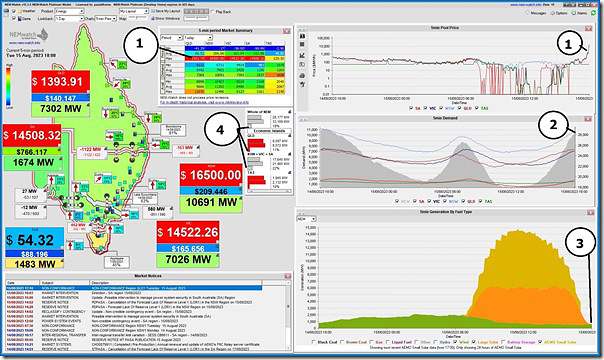Open the nemwatch.info link under logo
The height and width of the screenshot is (360, 604).
click(x=24, y=43)
